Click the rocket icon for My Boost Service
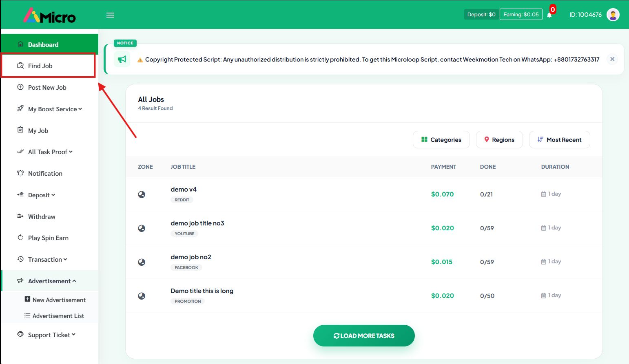 [x=20, y=108]
